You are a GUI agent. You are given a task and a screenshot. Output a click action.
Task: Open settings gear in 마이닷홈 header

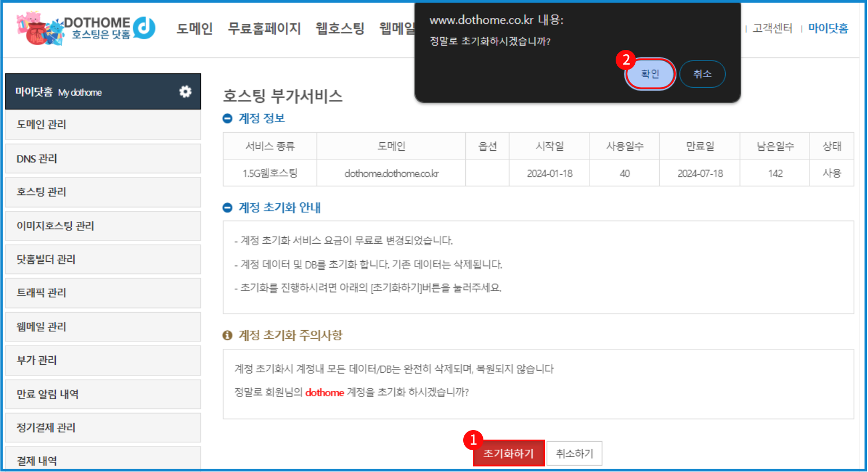click(x=185, y=92)
